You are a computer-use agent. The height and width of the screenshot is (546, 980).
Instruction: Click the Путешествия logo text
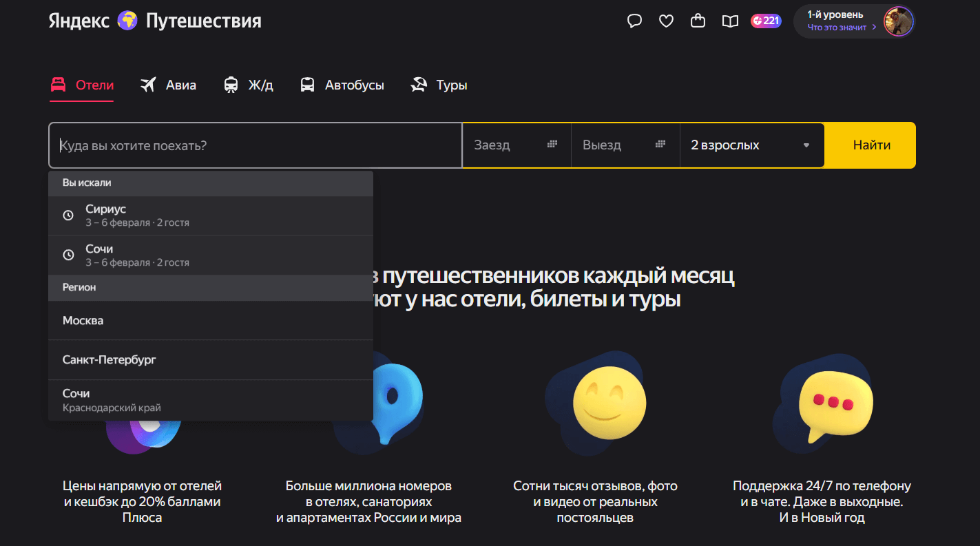tap(204, 21)
